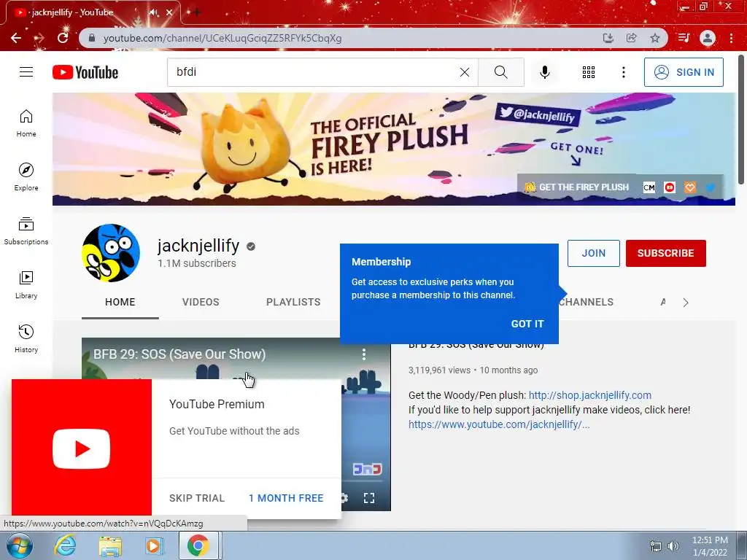Share this page from the address bar
Viewport: 747px width, 560px height.
(x=632, y=38)
